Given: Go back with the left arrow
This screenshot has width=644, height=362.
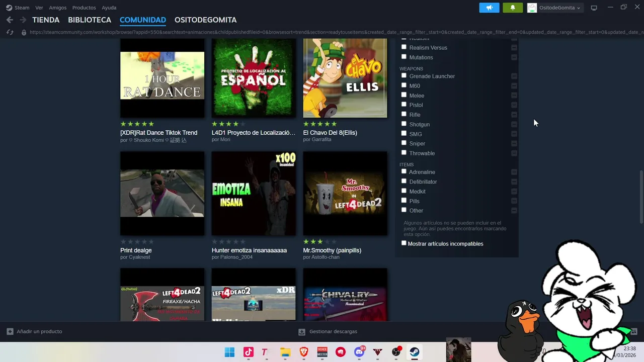Looking at the screenshot, I should tap(10, 20).
